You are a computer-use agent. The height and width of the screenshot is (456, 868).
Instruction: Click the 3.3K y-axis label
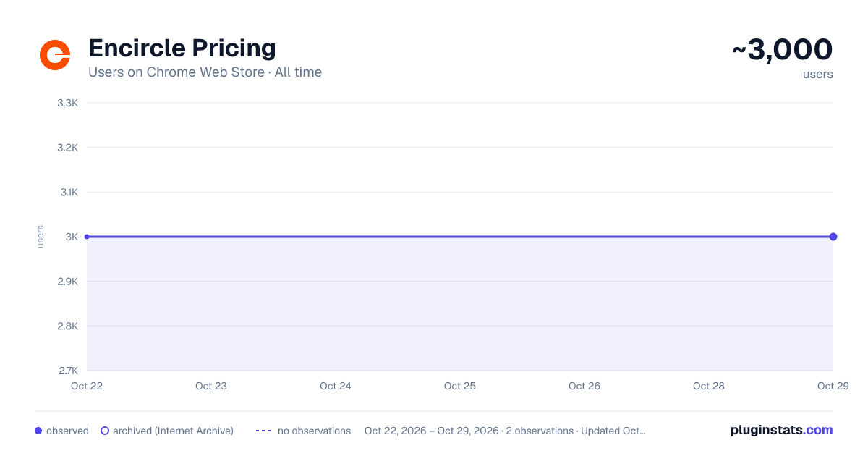click(67, 103)
